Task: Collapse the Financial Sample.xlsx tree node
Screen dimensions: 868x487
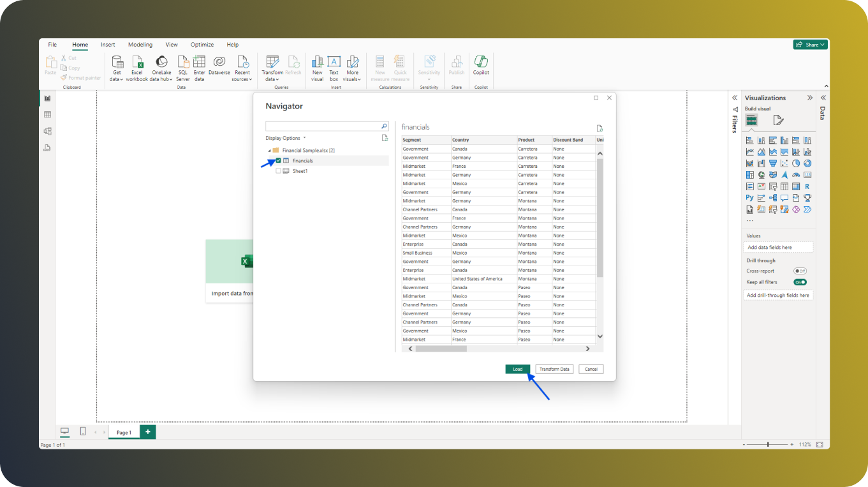Action: point(270,149)
